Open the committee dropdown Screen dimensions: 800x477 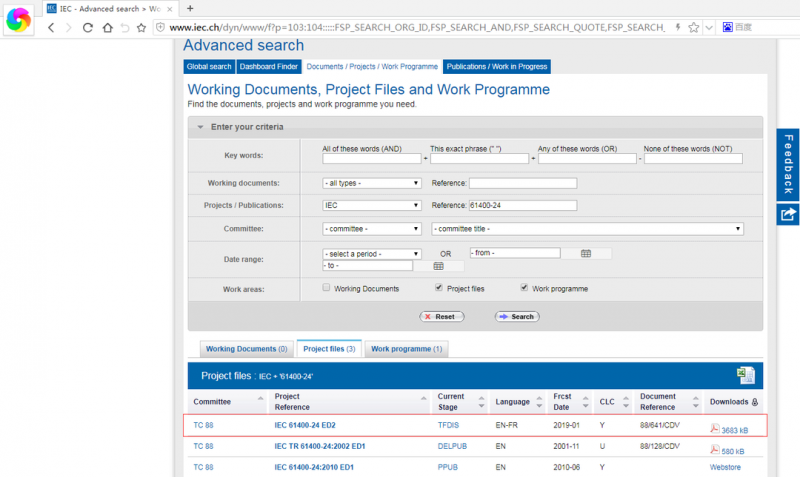pyautogui.click(x=372, y=229)
